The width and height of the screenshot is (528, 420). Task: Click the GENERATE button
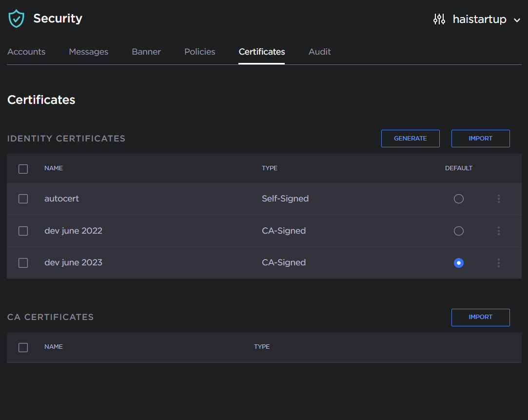click(410, 138)
